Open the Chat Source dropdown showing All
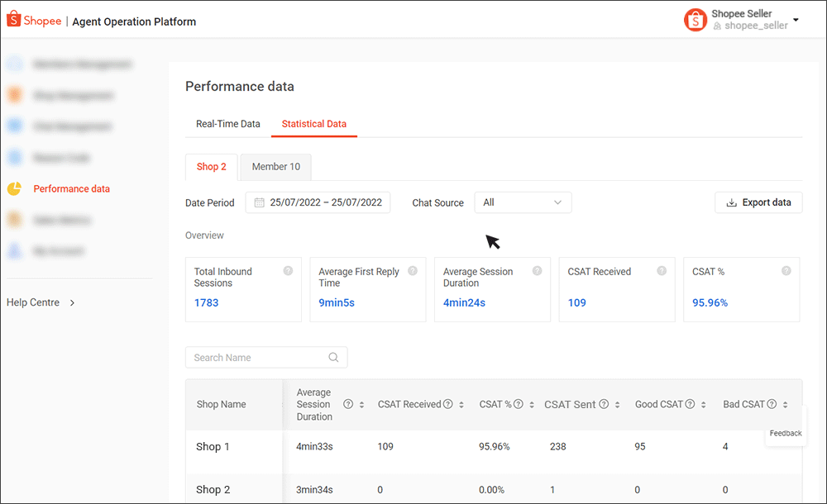 click(x=523, y=202)
